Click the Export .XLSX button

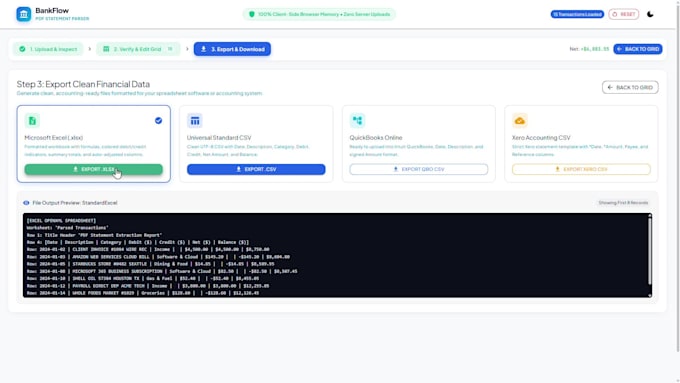[x=94, y=169]
